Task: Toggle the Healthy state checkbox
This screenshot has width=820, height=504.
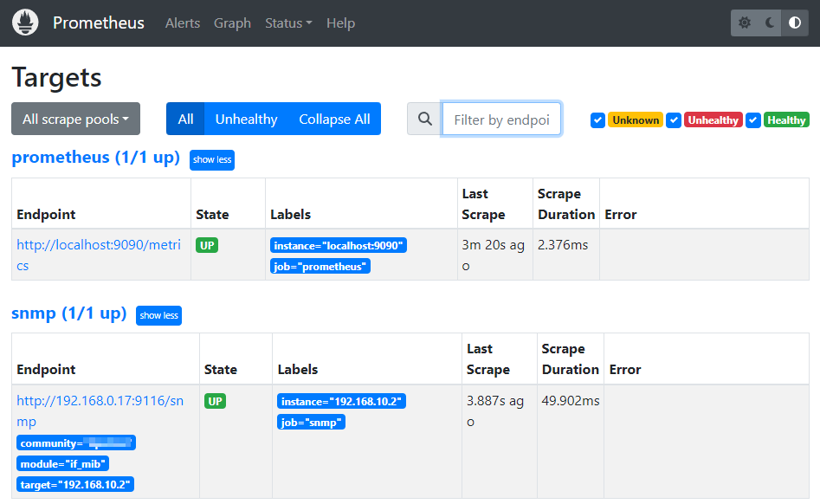Action: click(x=753, y=120)
